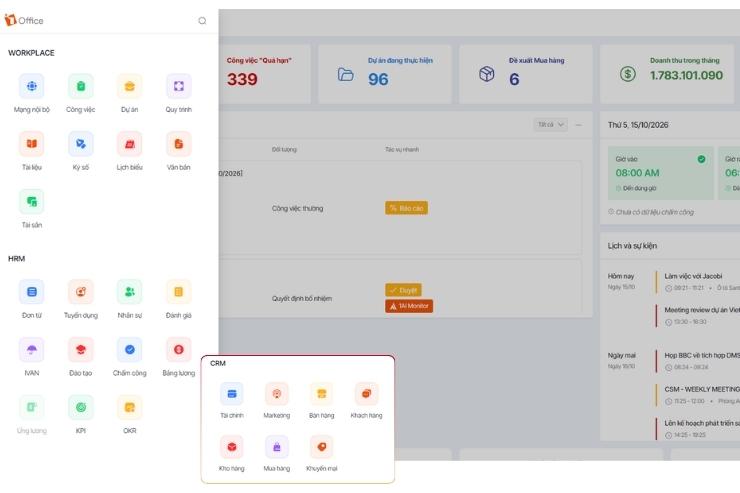
Task: Click the orange-red TAI Monitor button
Action: pyautogui.click(x=409, y=306)
